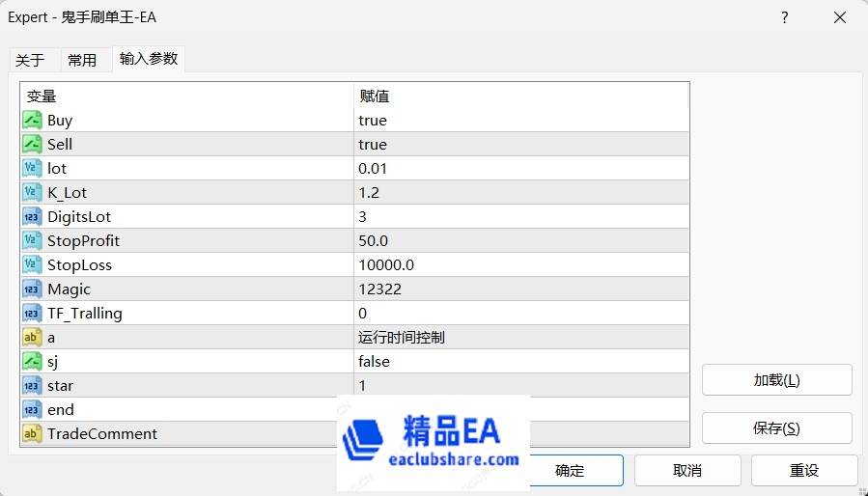
Task: Click the 确定 button to confirm
Action: tap(571, 471)
